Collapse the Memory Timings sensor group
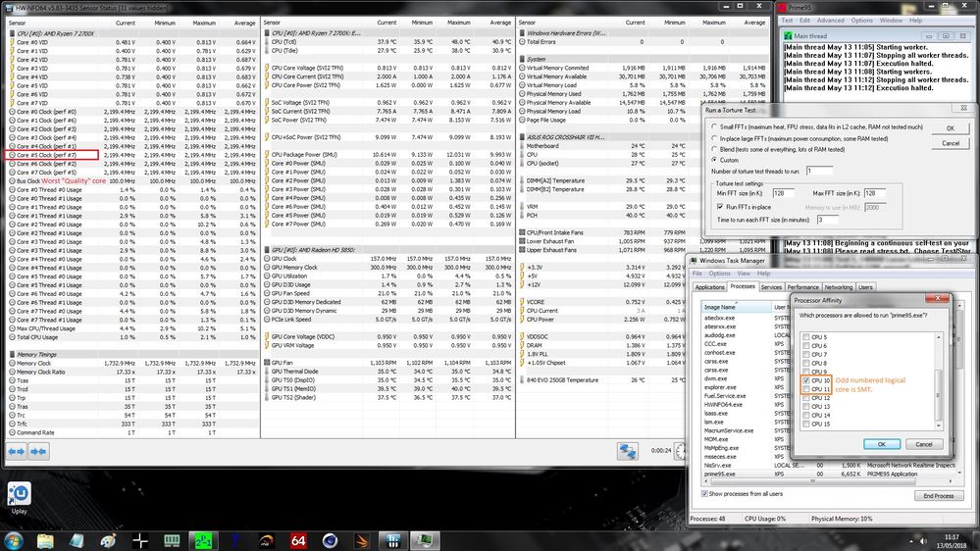 12,354
